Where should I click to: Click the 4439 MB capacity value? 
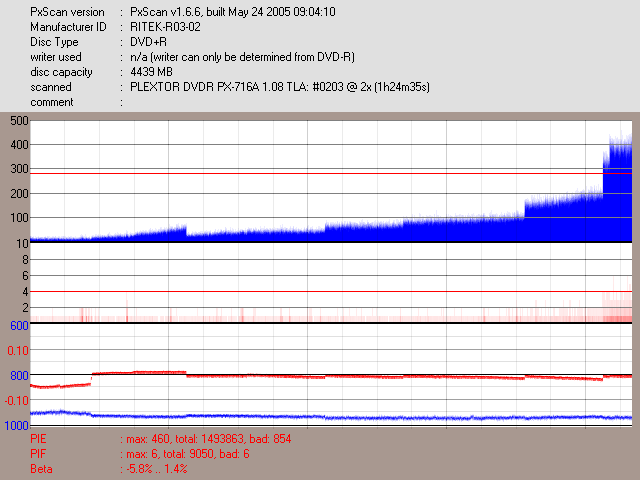151,72
